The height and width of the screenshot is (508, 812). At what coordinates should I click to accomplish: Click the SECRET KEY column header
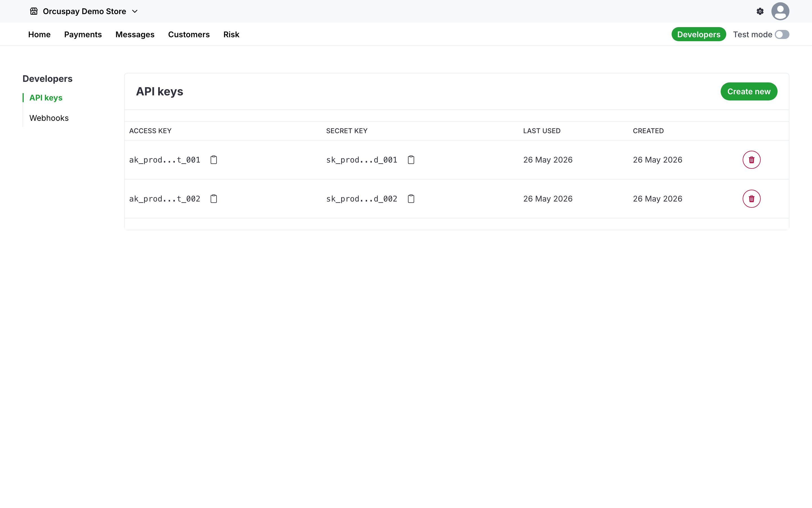pyautogui.click(x=347, y=131)
